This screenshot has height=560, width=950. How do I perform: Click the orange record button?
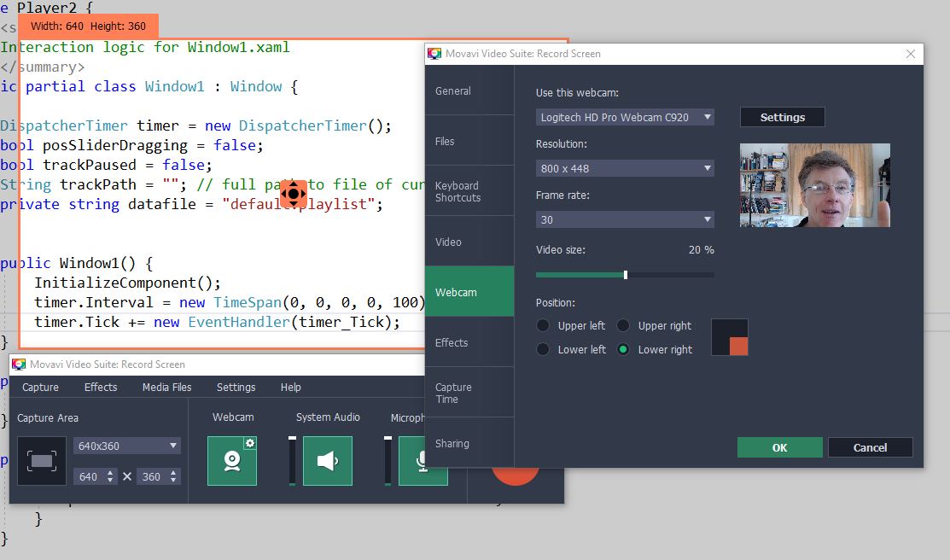pyautogui.click(x=515, y=475)
